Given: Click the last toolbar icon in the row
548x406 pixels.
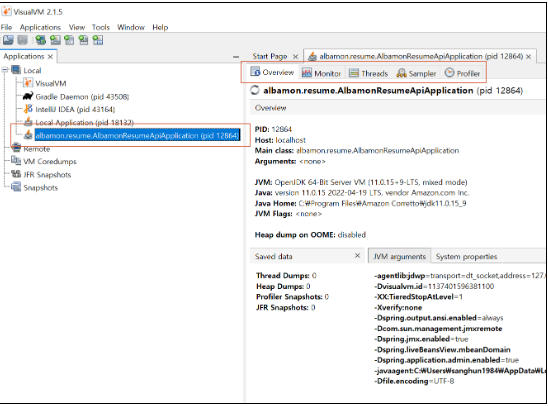Looking at the screenshot, I should click(x=98, y=40).
